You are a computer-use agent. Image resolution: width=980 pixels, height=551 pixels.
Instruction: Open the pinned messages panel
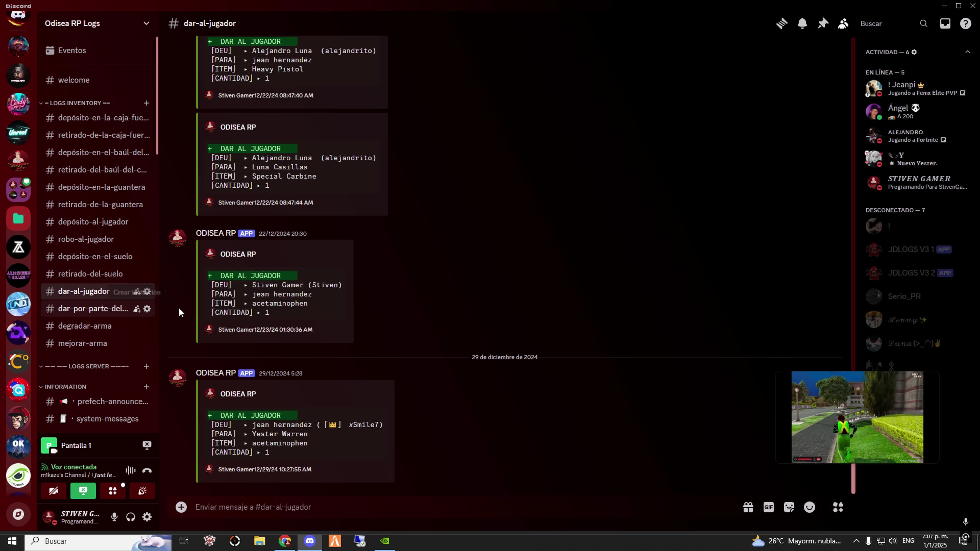pos(823,23)
